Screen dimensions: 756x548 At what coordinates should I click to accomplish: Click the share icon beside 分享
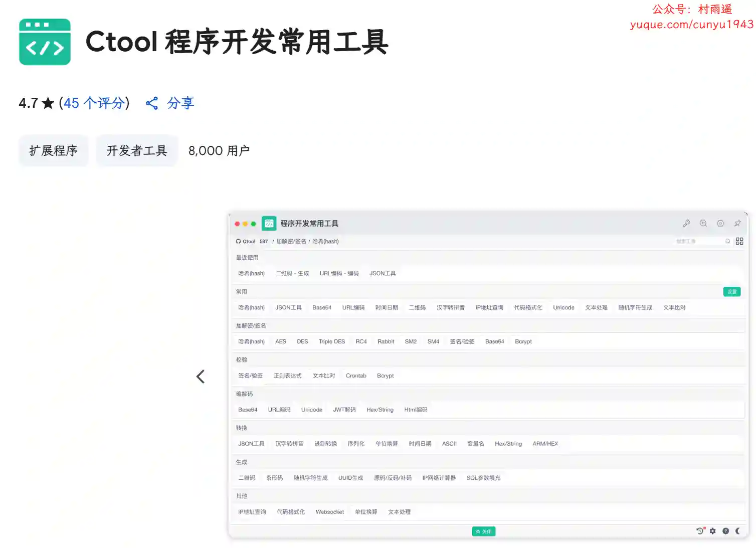(152, 103)
